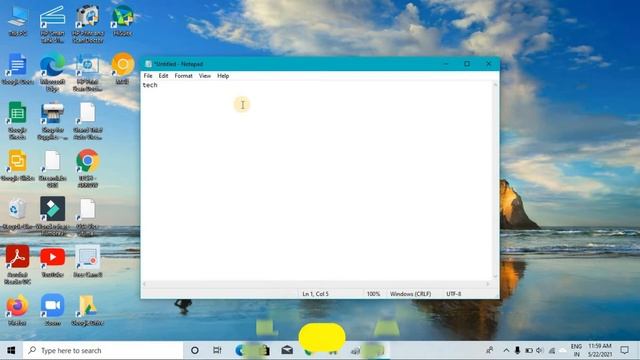The height and width of the screenshot is (360, 640).
Task: Select the This PC desktop icon
Action: click(18, 21)
